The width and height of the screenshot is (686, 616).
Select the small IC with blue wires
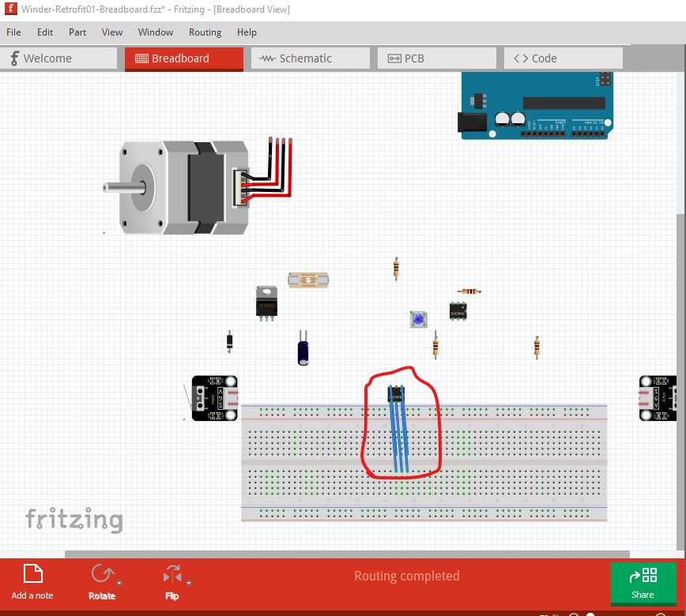click(x=396, y=395)
